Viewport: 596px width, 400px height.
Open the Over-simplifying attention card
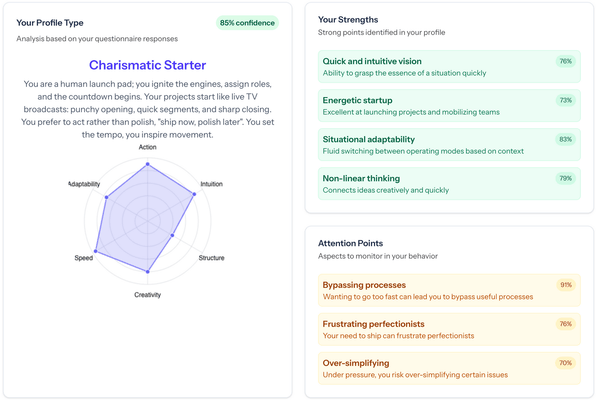click(x=449, y=368)
